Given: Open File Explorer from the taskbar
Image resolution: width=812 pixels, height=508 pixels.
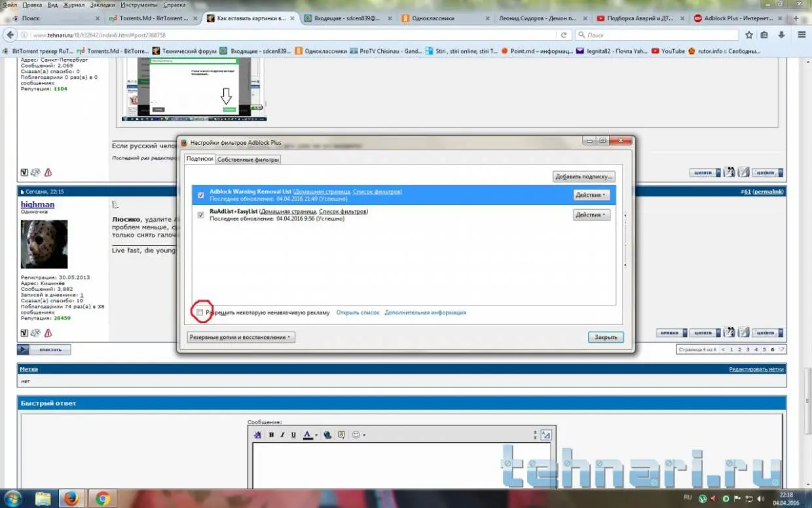Looking at the screenshot, I should click(43, 498).
